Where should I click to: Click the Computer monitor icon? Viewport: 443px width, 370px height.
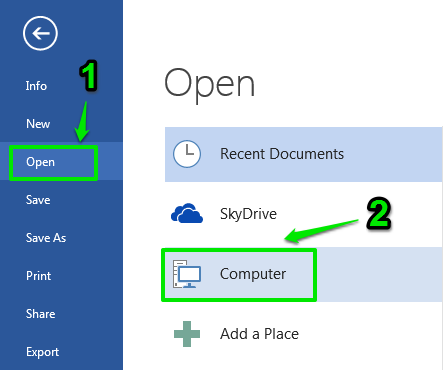187,274
